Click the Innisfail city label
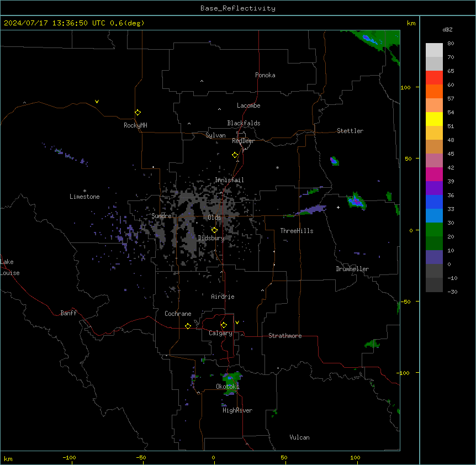The height and width of the screenshot is (465, 476). pyautogui.click(x=229, y=180)
